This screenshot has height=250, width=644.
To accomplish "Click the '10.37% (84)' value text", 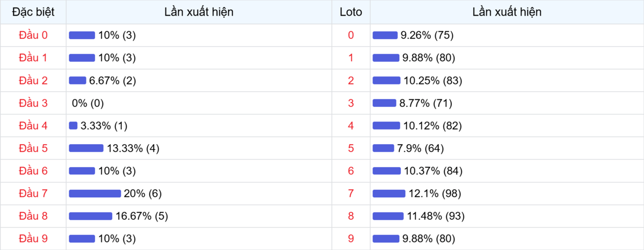I will coord(433,171).
